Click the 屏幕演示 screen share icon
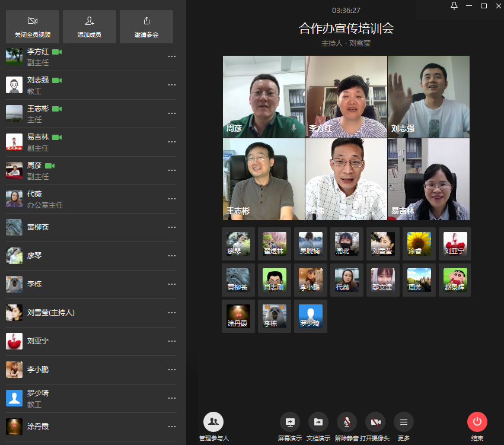 (x=290, y=422)
